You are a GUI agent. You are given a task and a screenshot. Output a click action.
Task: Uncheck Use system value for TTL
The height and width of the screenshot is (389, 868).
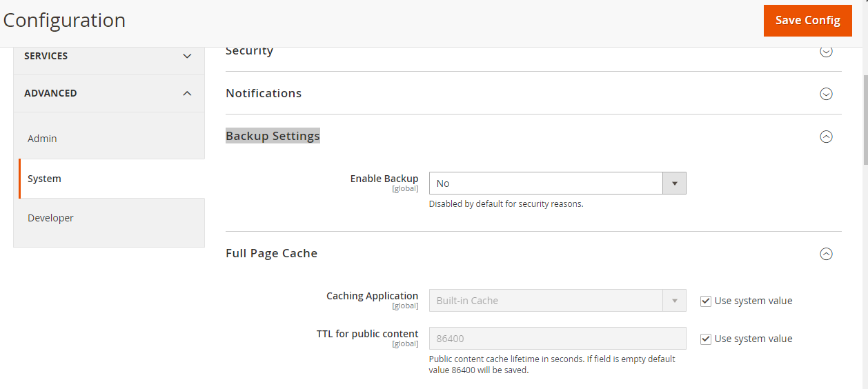click(705, 339)
